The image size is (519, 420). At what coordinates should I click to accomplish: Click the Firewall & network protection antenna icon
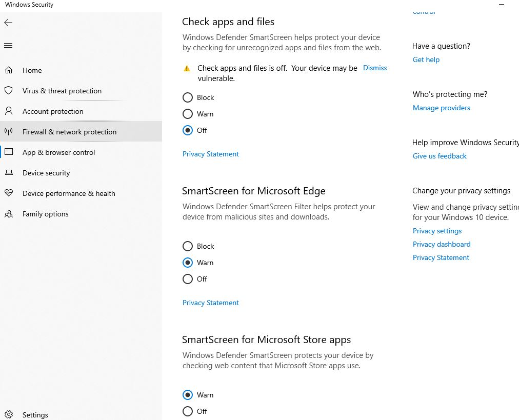9,132
